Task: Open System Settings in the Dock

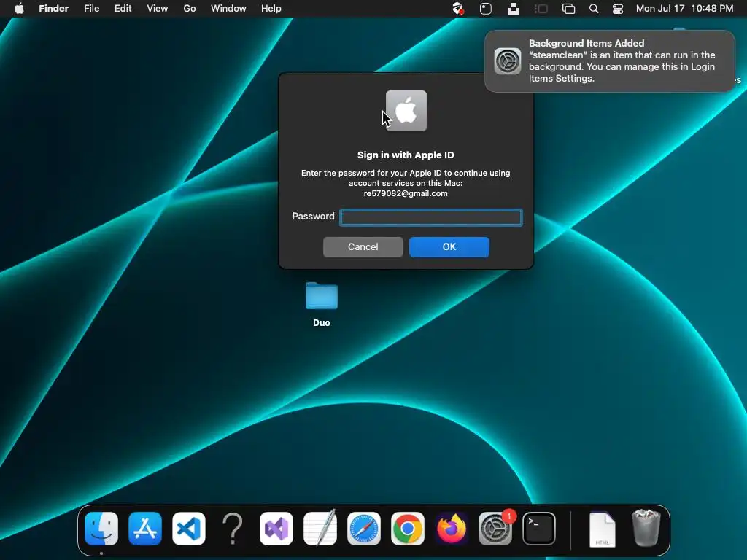Action: tap(495, 529)
